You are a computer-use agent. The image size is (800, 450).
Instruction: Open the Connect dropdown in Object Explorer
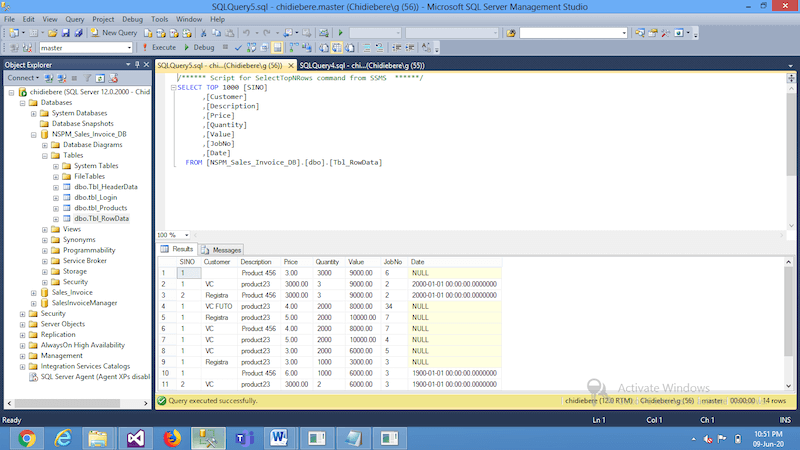23,78
